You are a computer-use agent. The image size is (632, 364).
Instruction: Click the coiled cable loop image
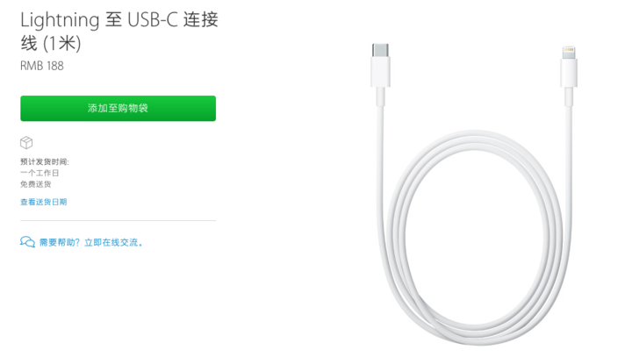[474, 238]
